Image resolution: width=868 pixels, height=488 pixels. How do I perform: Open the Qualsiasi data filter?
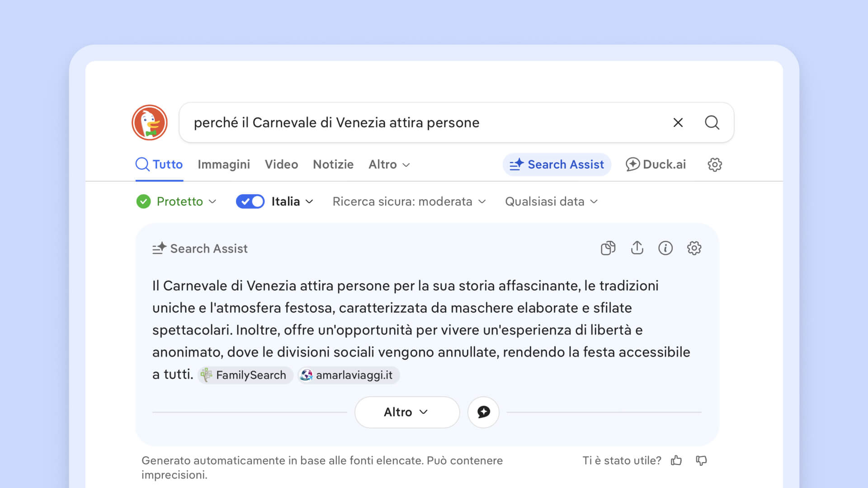pyautogui.click(x=551, y=202)
